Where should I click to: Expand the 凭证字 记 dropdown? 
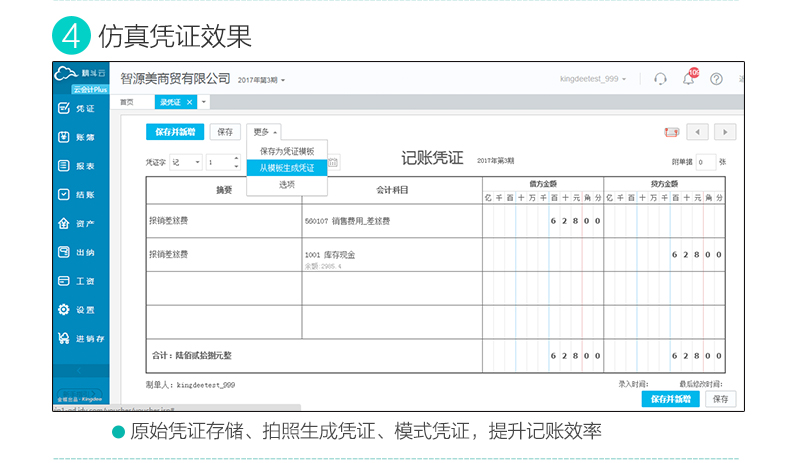185,161
